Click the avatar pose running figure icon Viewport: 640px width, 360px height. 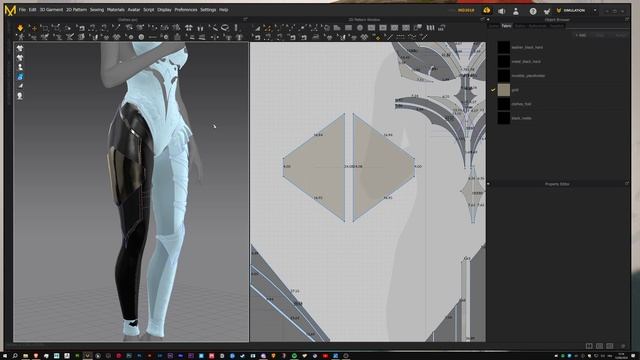20,37
